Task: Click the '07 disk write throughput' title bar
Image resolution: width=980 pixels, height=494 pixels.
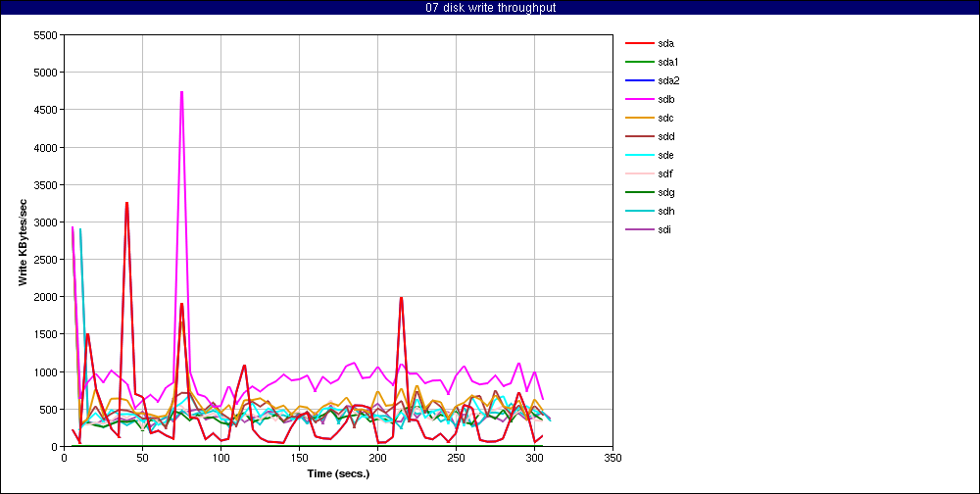Action: point(490,8)
